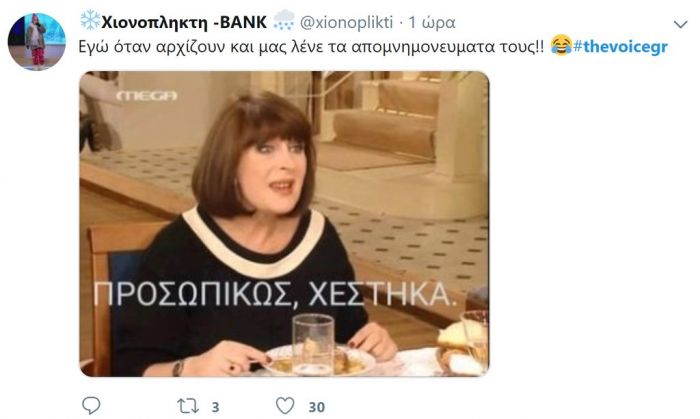Like the tweet with heart icon
700x419 pixels.
(285, 406)
